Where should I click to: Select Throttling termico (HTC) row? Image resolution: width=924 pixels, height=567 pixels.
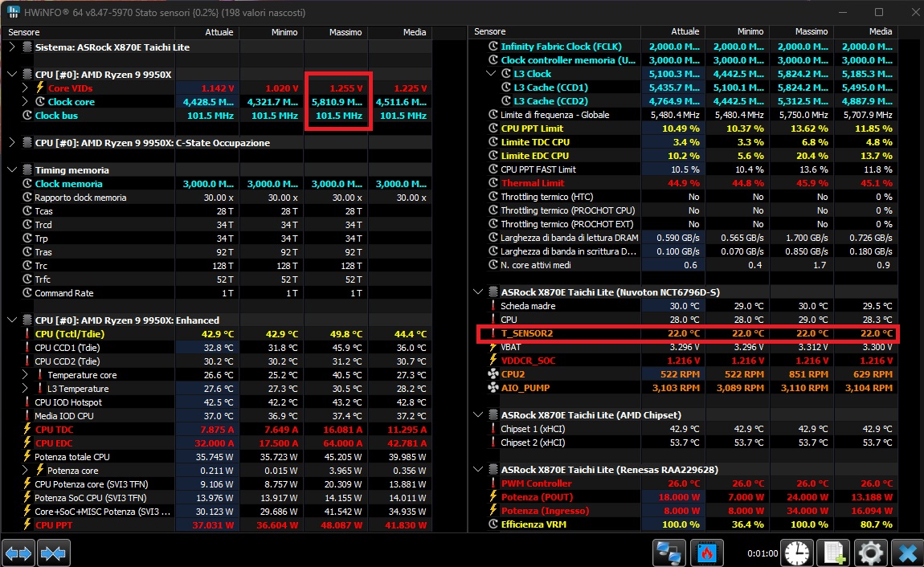pos(684,197)
